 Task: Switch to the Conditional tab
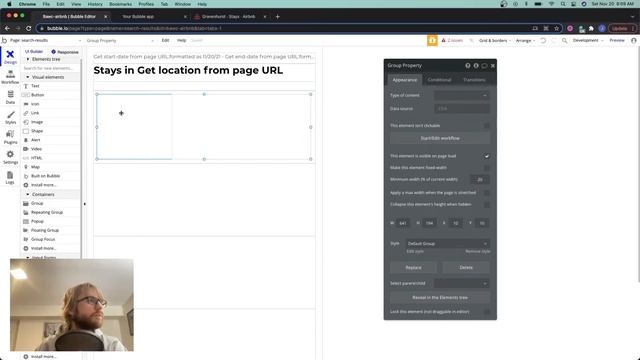tap(439, 80)
